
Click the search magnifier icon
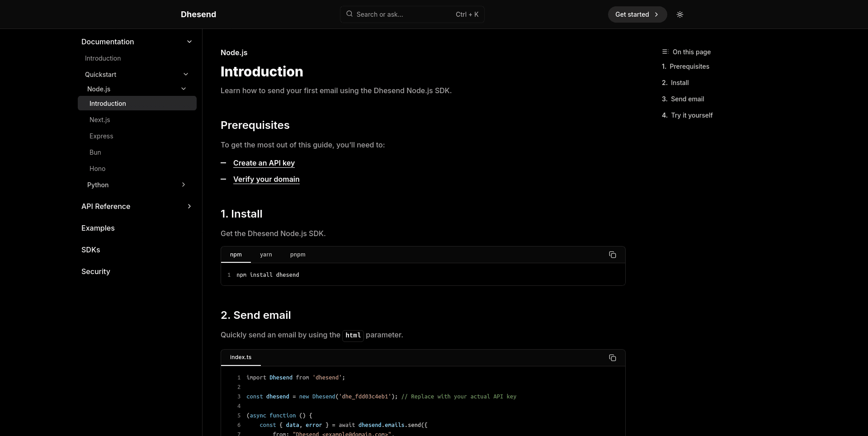[349, 14]
